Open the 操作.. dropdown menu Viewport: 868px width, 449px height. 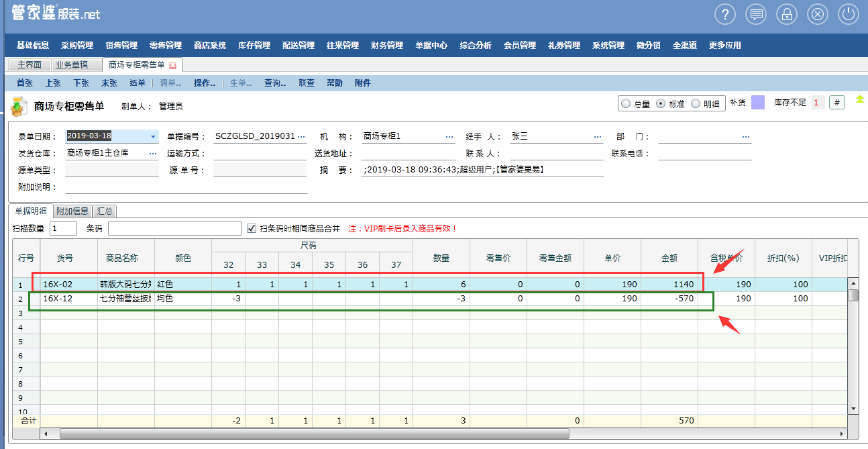click(x=205, y=83)
